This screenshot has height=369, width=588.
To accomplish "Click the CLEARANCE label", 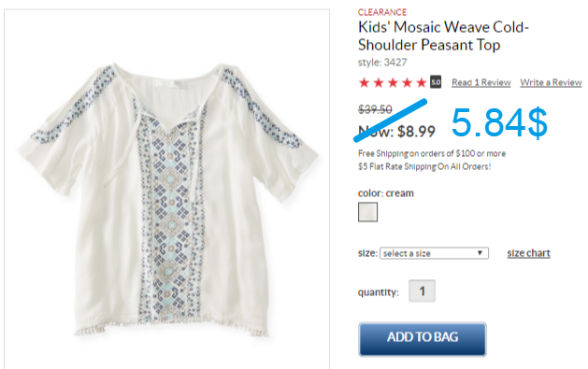I will [x=382, y=12].
